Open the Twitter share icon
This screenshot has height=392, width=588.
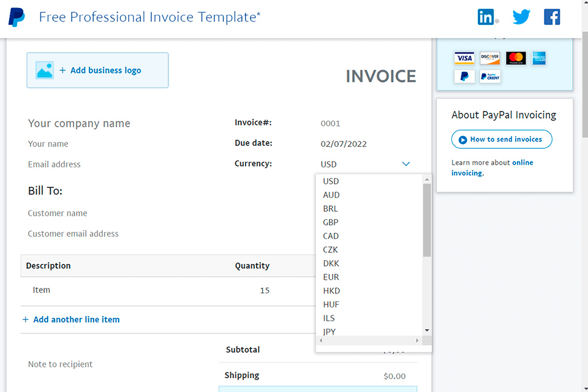tap(521, 17)
